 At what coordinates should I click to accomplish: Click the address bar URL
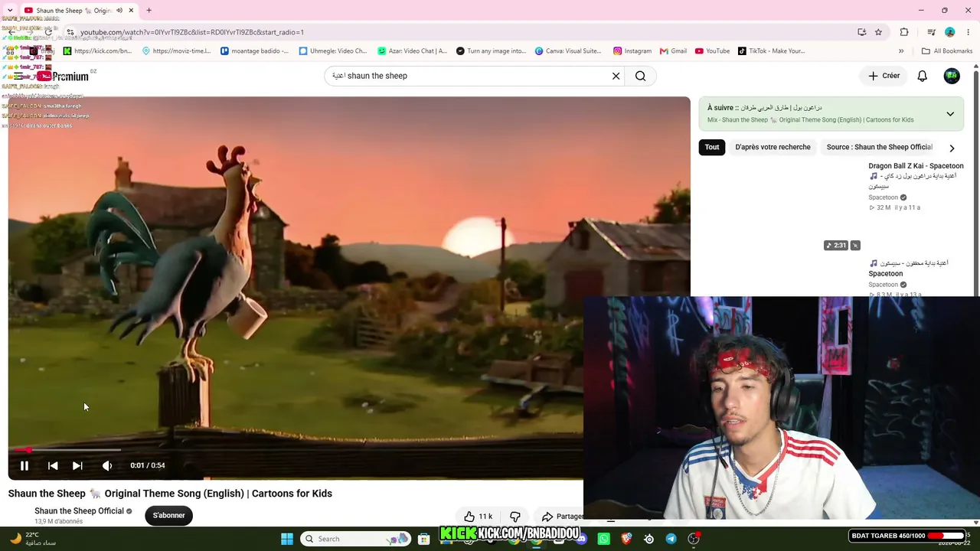tap(192, 32)
